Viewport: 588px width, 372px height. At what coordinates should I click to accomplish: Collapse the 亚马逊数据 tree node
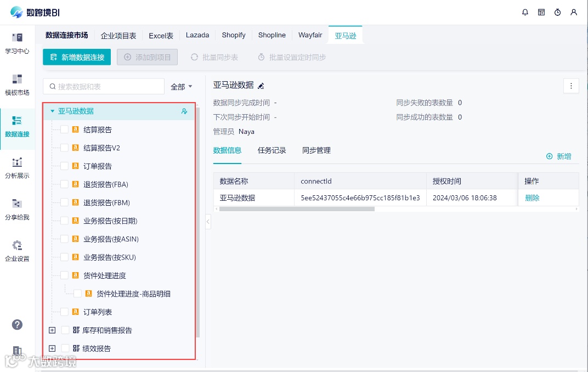tap(53, 111)
